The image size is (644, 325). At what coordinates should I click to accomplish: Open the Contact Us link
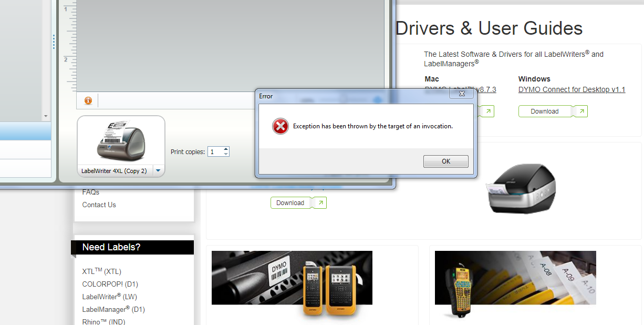pos(99,205)
